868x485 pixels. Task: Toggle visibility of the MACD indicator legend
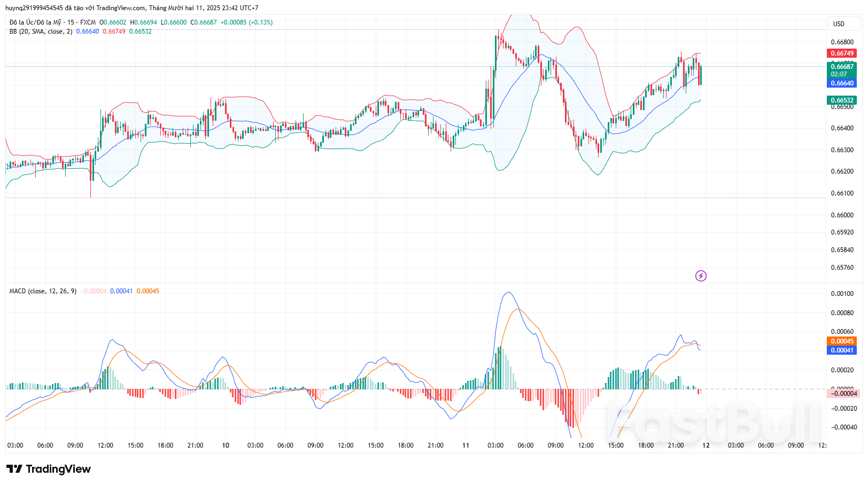pyautogui.click(x=43, y=293)
